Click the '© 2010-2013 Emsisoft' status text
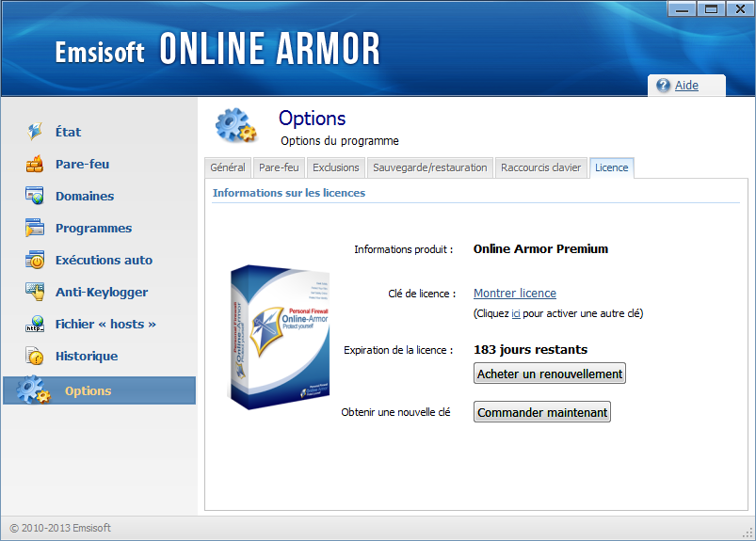Viewport: 756px width, 541px height. pyautogui.click(x=60, y=528)
